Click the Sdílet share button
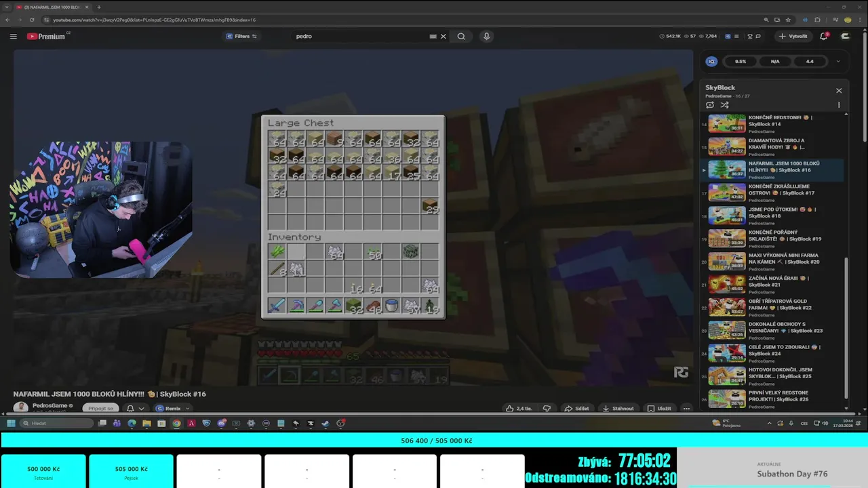 576,409
